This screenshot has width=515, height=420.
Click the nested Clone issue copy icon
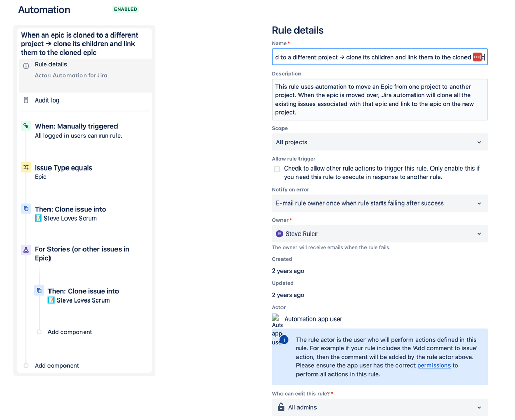[x=39, y=291]
